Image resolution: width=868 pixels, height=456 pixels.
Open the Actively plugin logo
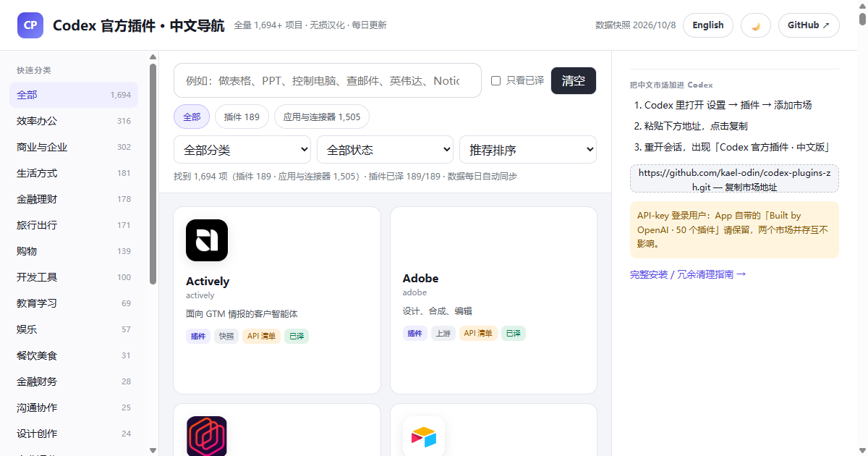207,240
